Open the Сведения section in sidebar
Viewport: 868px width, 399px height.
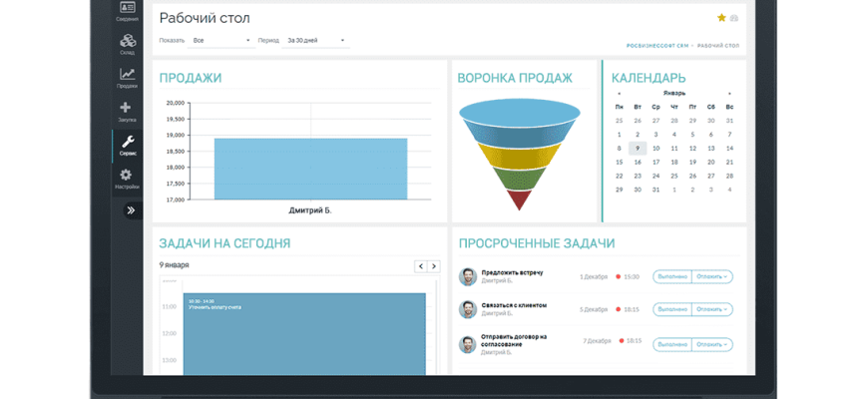[x=127, y=11]
